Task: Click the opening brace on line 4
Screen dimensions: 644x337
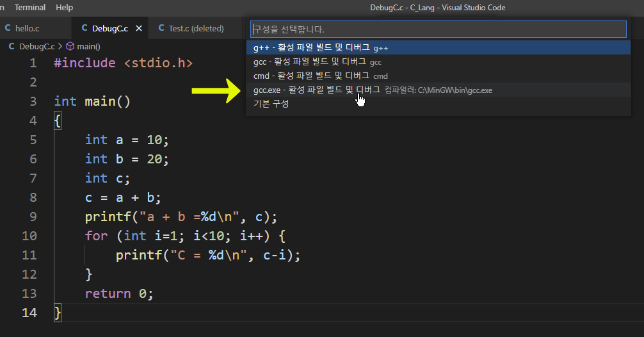Action: (x=58, y=121)
